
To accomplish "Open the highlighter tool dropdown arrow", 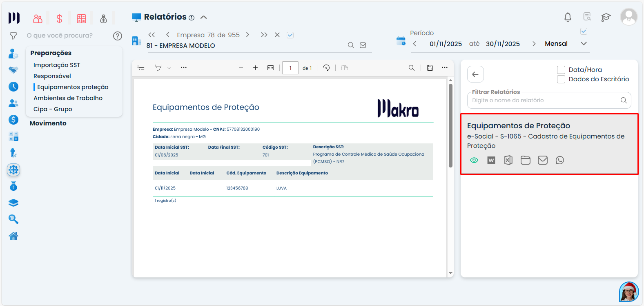I will point(169,68).
